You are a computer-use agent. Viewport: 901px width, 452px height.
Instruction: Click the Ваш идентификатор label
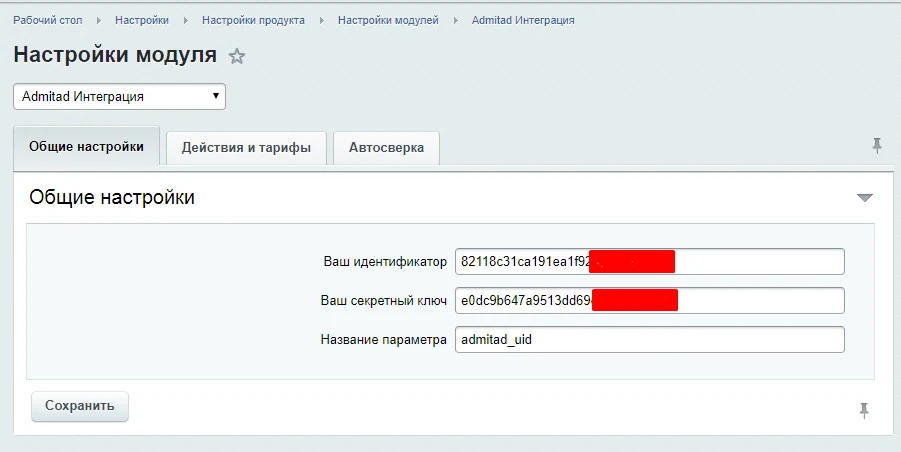385,262
